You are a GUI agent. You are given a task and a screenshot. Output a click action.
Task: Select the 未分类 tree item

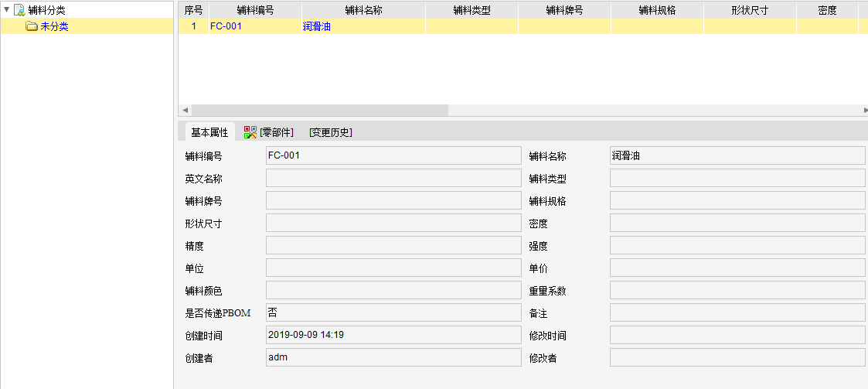[x=54, y=26]
